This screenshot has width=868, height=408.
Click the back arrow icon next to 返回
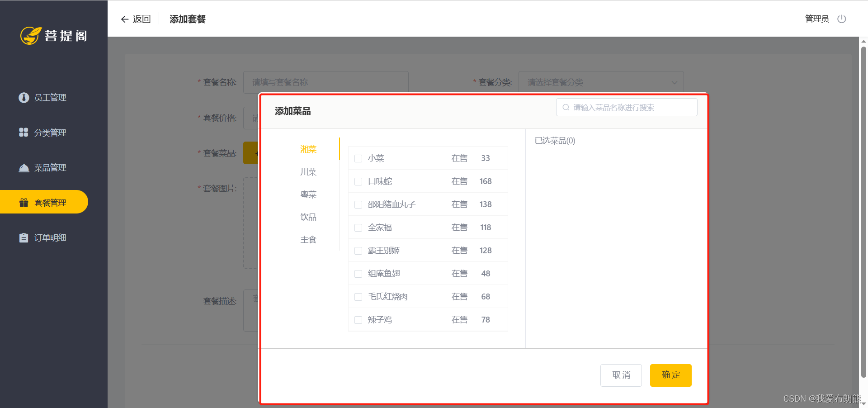point(125,19)
